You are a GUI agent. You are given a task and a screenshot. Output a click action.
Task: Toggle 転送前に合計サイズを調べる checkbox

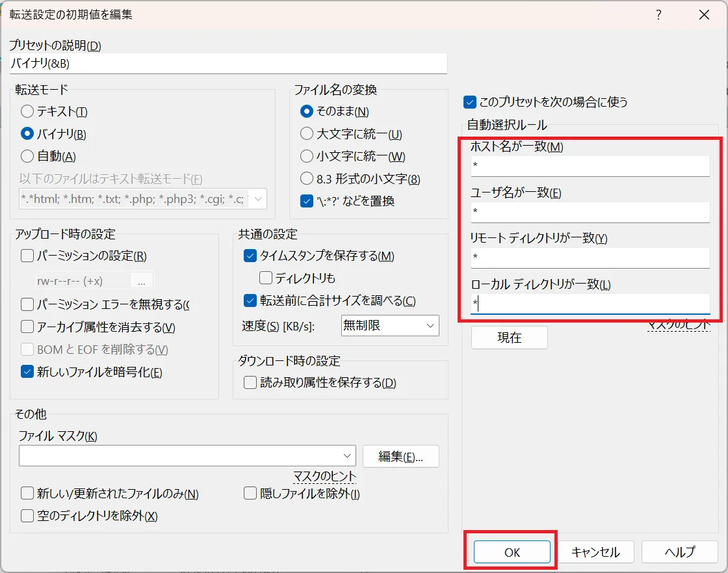click(x=250, y=300)
